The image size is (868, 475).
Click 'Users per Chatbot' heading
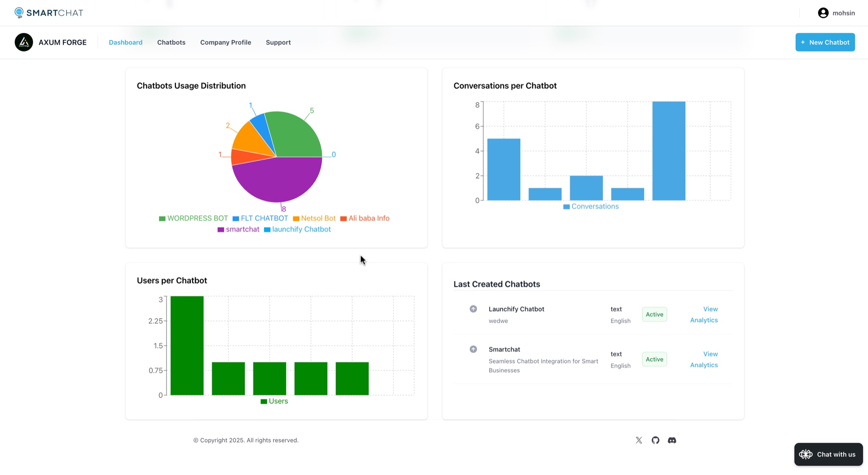[172, 280]
